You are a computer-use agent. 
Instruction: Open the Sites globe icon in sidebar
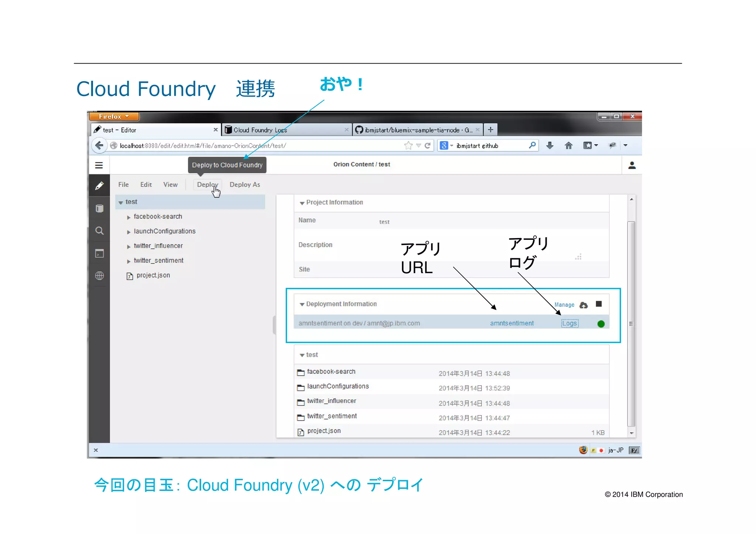99,276
